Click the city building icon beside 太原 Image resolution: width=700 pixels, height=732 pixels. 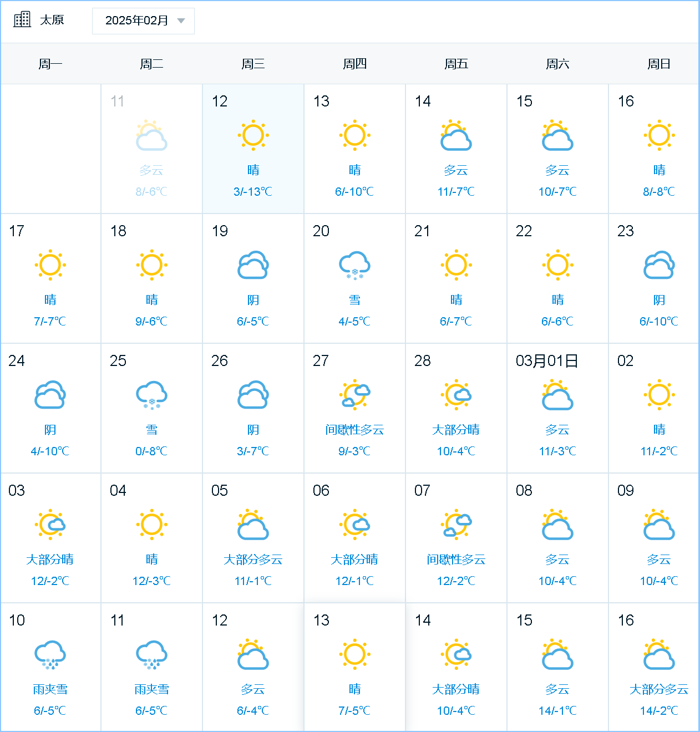(x=22, y=19)
